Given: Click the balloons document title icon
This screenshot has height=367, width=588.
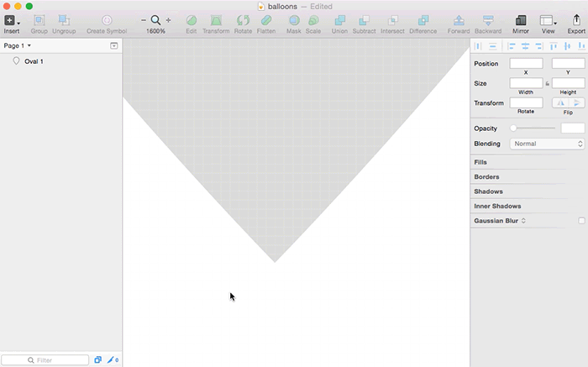Looking at the screenshot, I should coord(261,7).
